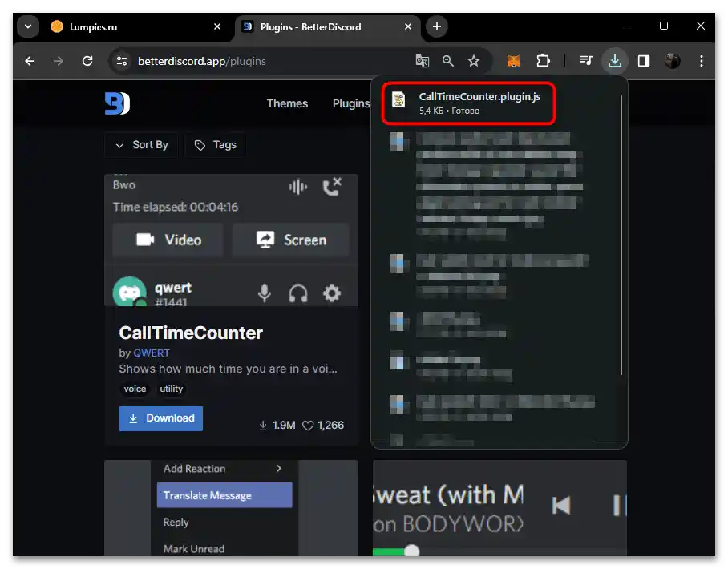
Task: Click the Video button in preview
Action: 168,240
